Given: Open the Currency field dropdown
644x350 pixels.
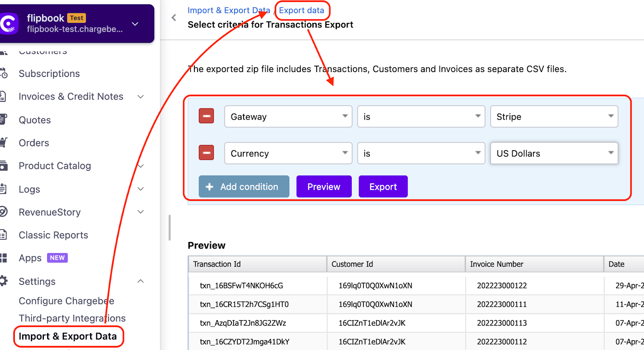Looking at the screenshot, I should coord(288,153).
